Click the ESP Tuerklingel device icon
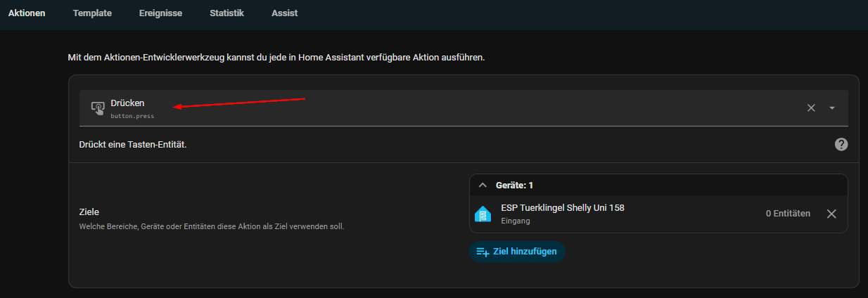 [483, 214]
